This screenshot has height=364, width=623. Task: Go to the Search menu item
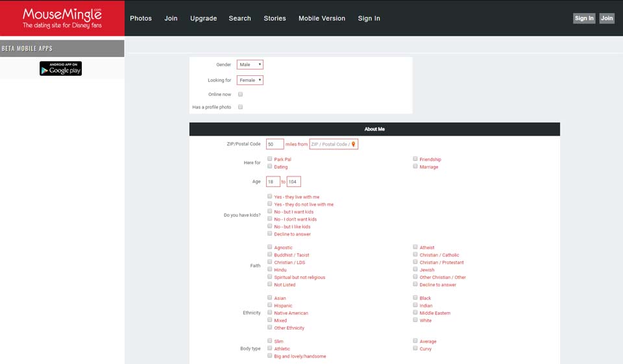click(x=239, y=18)
